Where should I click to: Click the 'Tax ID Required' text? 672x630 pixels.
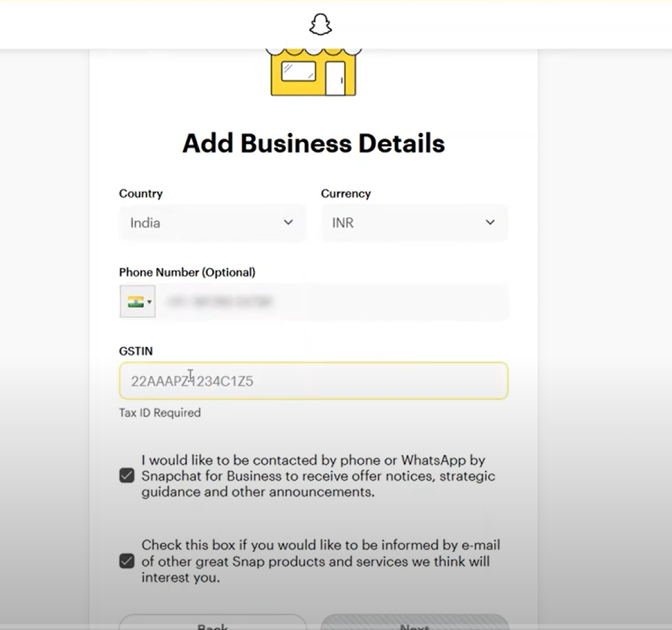pos(160,413)
